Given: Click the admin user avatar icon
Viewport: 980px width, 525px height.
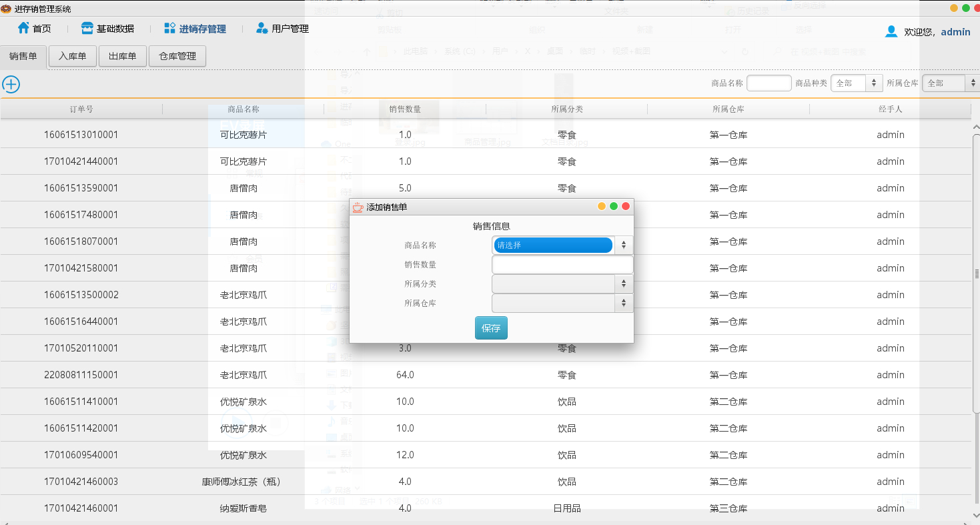Looking at the screenshot, I should (891, 31).
